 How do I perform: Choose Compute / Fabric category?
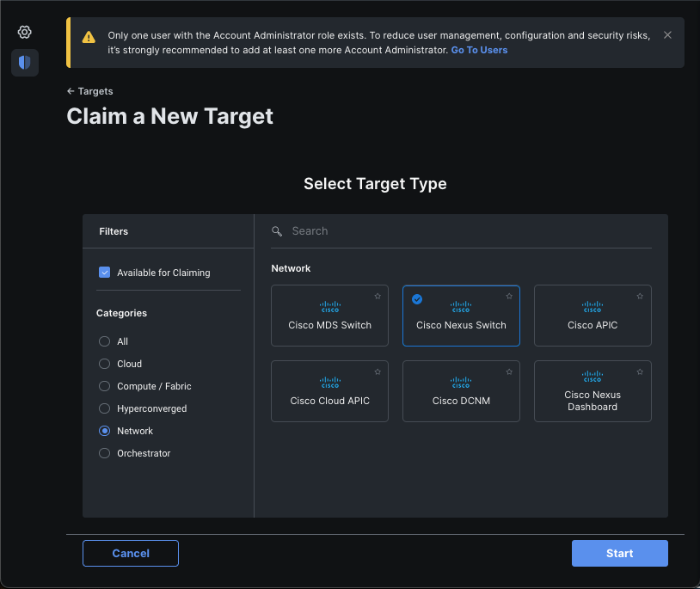(104, 386)
